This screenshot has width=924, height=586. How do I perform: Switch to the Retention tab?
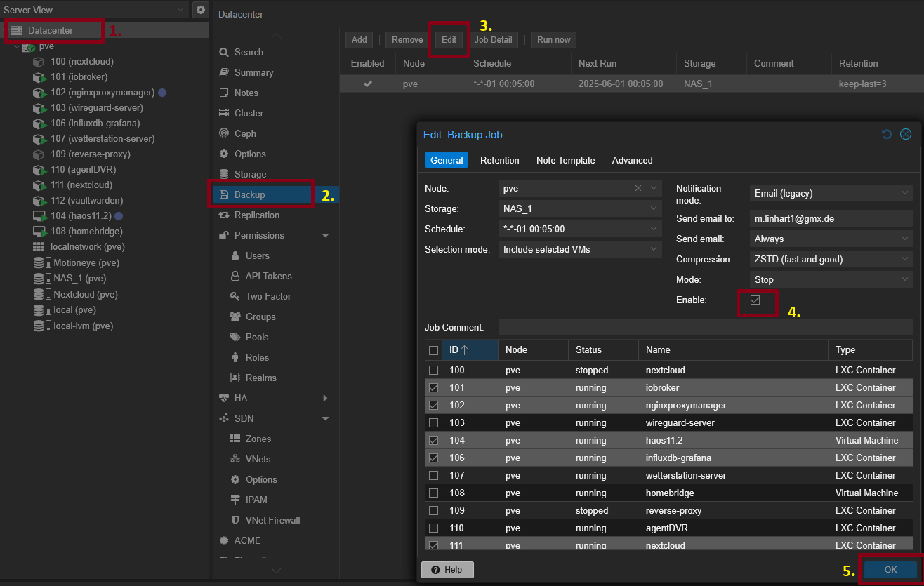(499, 161)
